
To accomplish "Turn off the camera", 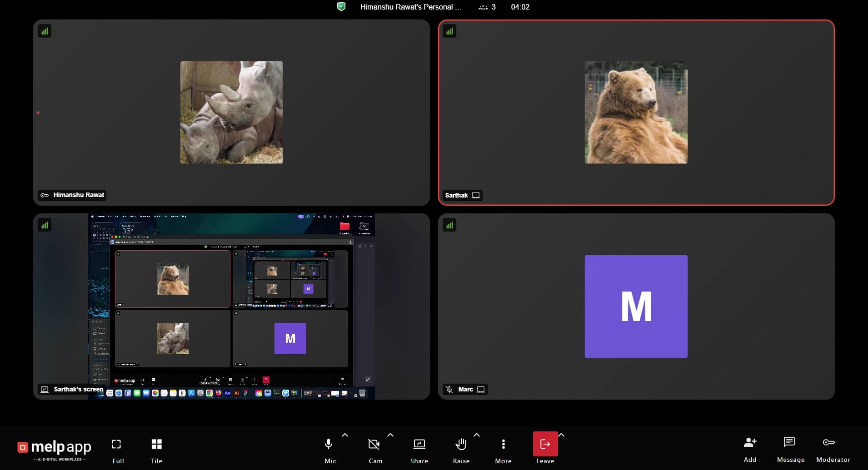I will 374,444.
